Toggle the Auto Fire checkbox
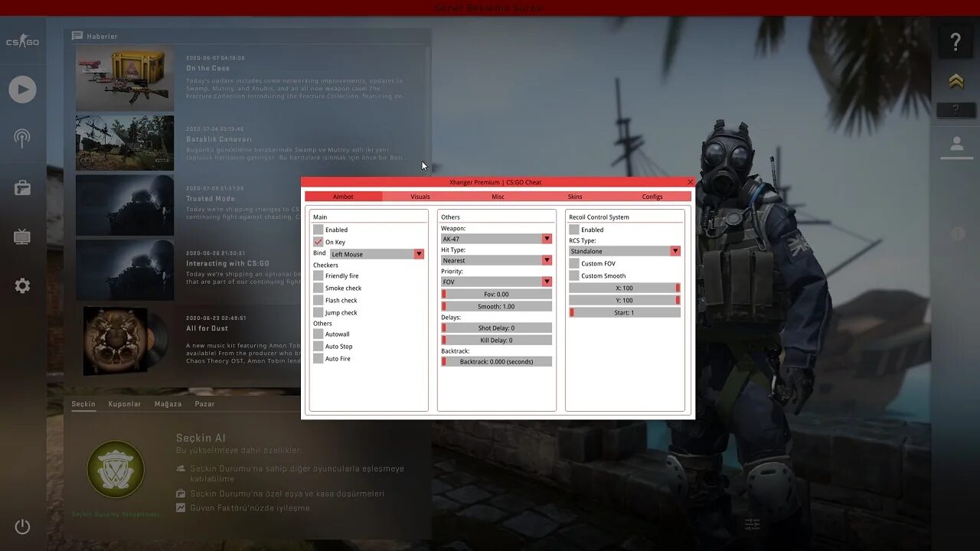The image size is (980, 551). coord(318,358)
